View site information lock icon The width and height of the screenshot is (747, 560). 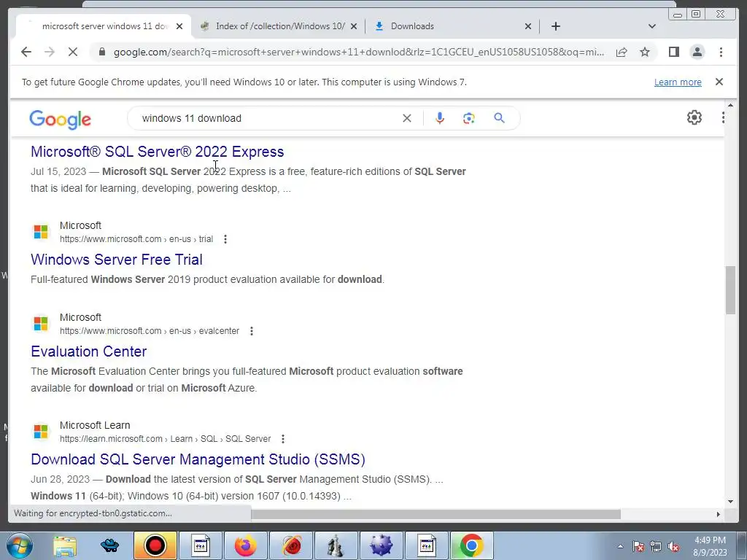(x=101, y=52)
